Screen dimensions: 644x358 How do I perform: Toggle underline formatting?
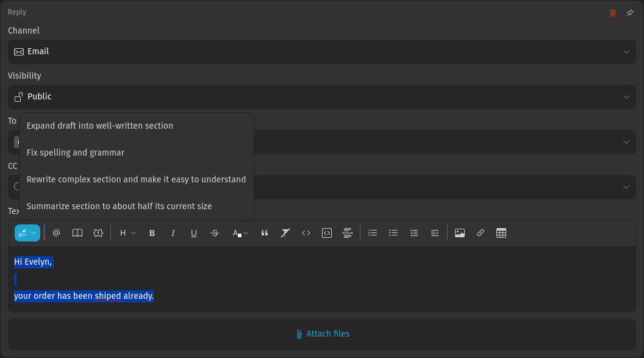[x=194, y=233]
